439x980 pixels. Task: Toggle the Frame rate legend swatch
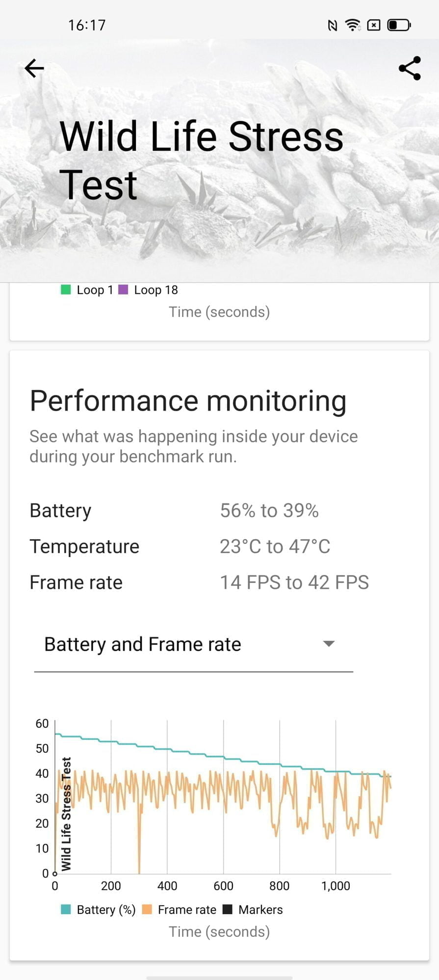[147, 909]
